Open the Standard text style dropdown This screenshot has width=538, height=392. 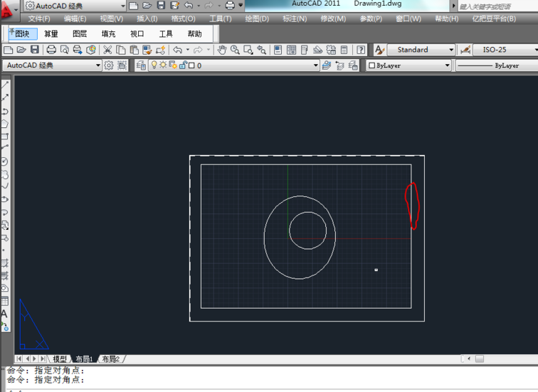(x=451, y=50)
